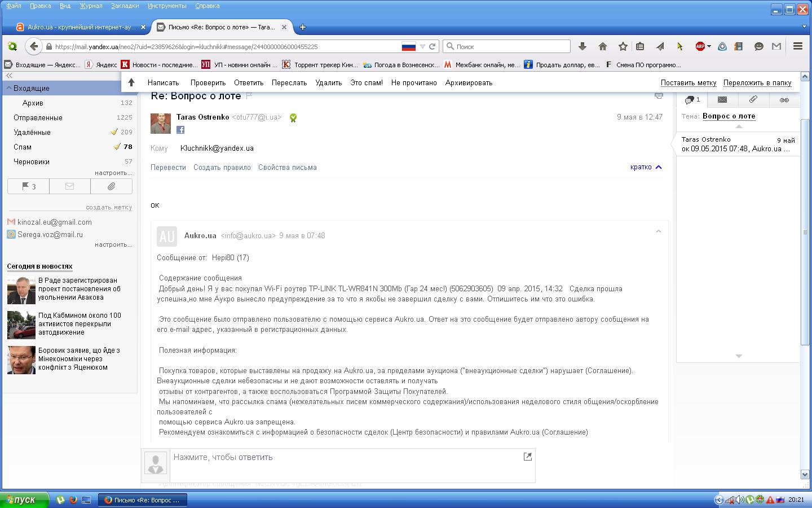
Task: Open ABP icon dropdown arrow
Action: (x=709, y=47)
